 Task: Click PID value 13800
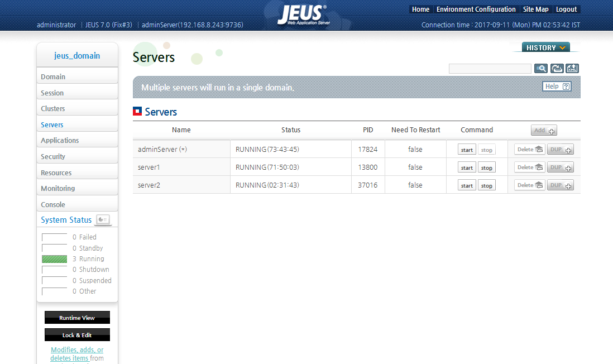(x=367, y=167)
